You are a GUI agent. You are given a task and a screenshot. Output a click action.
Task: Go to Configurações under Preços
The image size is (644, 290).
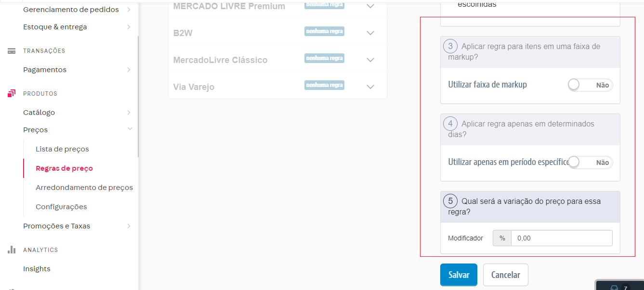point(61,207)
